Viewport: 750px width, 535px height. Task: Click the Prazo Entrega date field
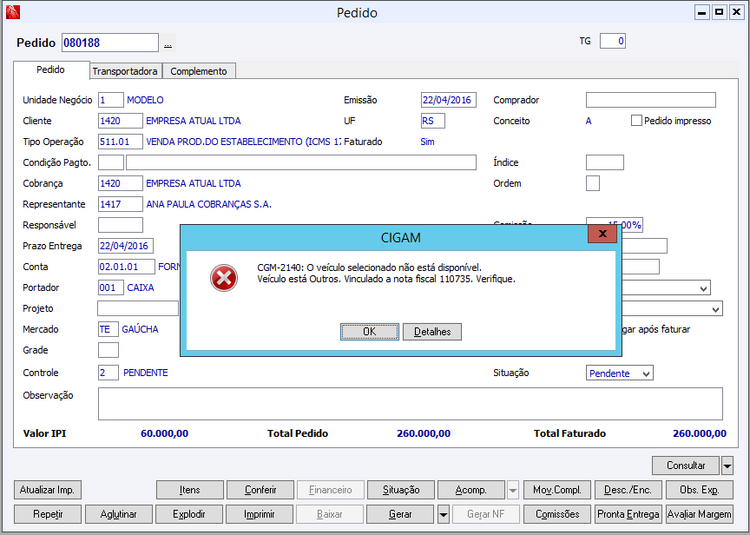click(x=126, y=246)
